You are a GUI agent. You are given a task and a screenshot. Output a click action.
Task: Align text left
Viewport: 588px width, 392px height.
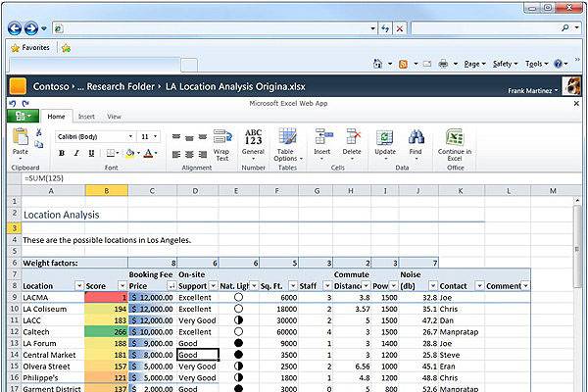point(176,154)
